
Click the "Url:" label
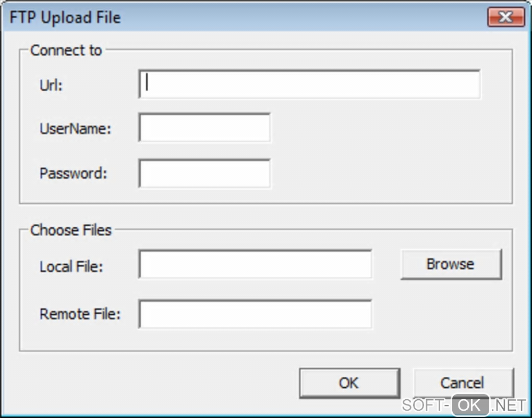(x=51, y=85)
